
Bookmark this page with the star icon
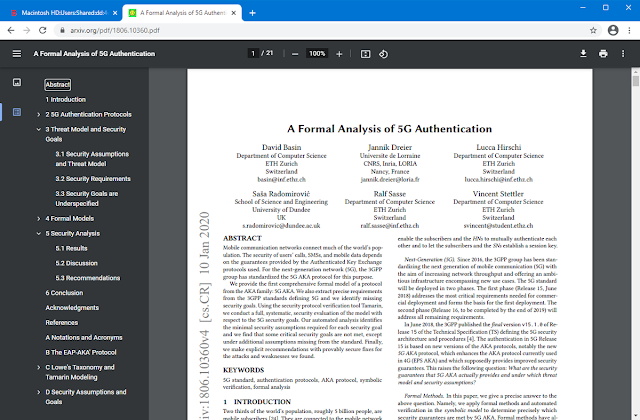[x=593, y=30]
